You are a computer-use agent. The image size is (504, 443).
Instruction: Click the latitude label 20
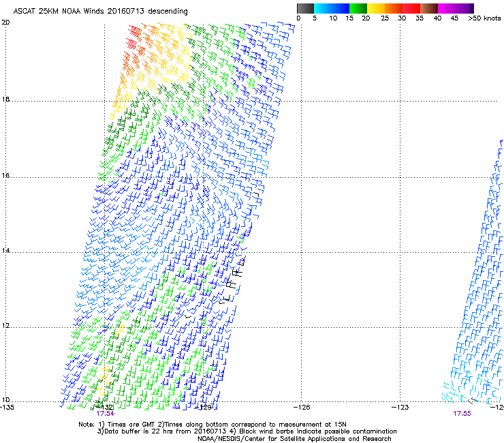click(x=5, y=22)
